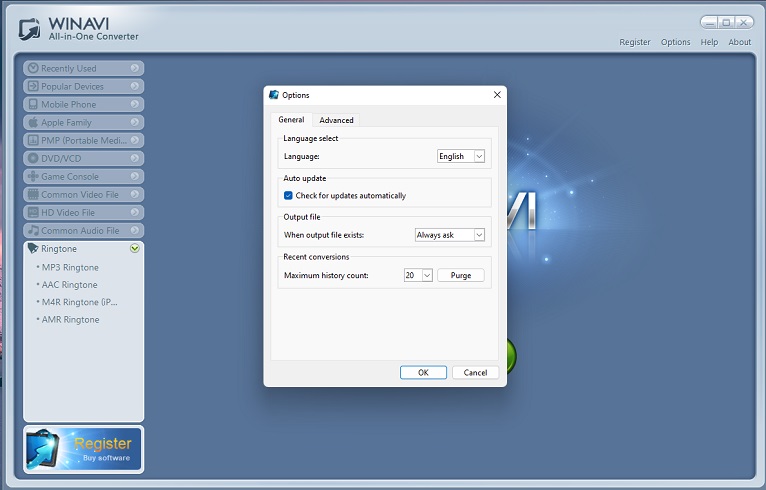The image size is (766, 490).
Task: Expand the Popular Devices category arrow
Action: (x=134, y=86)
